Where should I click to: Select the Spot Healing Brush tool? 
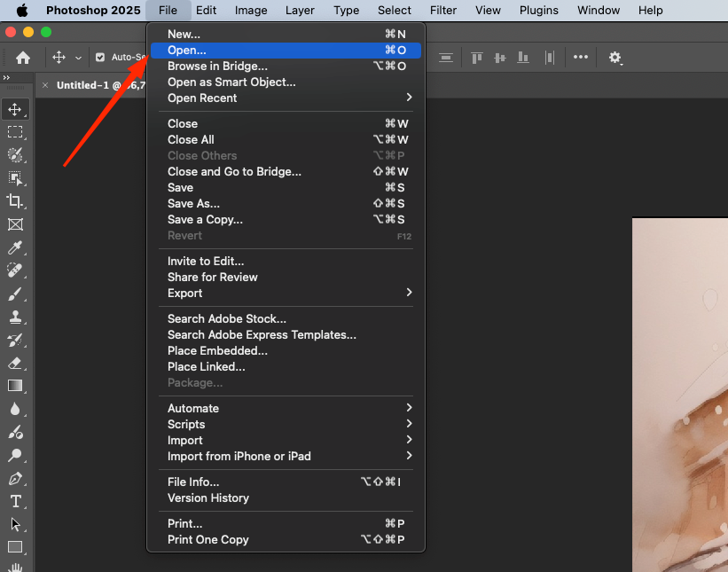point(15,270)
